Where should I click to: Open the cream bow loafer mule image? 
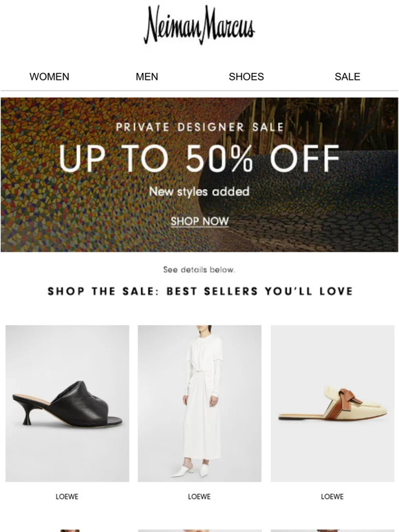click(332, 403)
